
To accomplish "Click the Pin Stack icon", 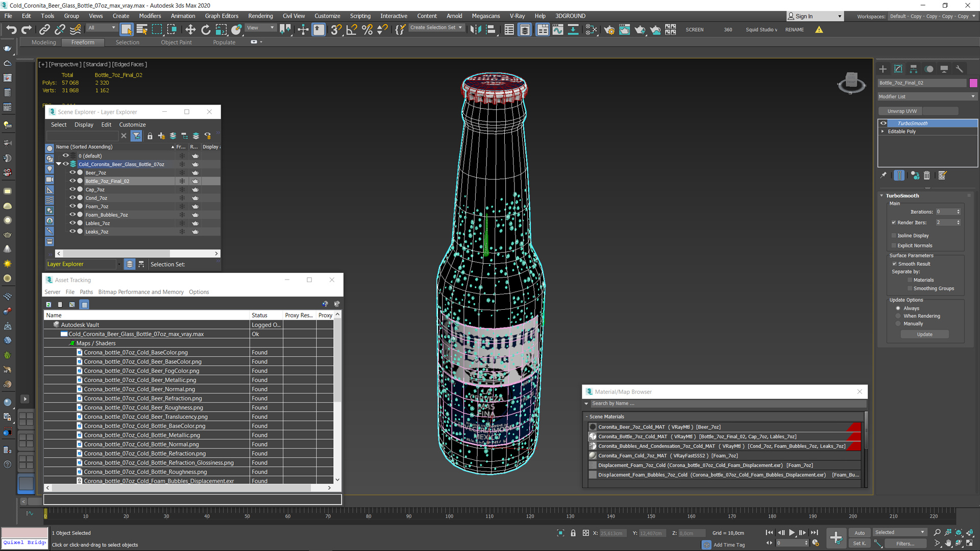I will point(884,176).
